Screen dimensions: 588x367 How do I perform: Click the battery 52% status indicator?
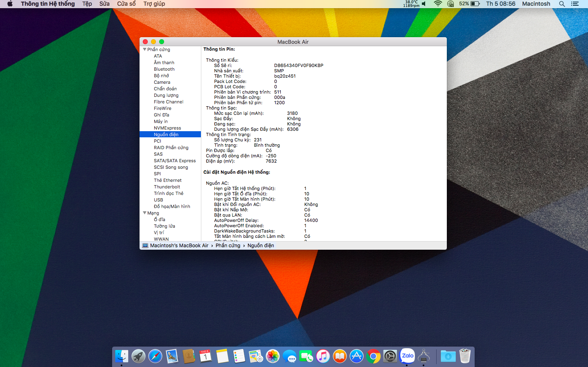pyautogui.click(x=469, y=4)
